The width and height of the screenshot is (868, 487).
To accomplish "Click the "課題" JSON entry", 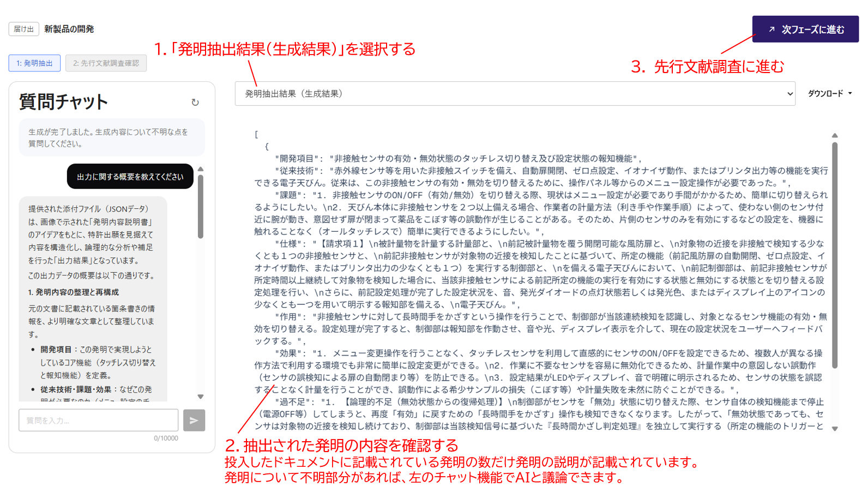I will click(541, 213).
